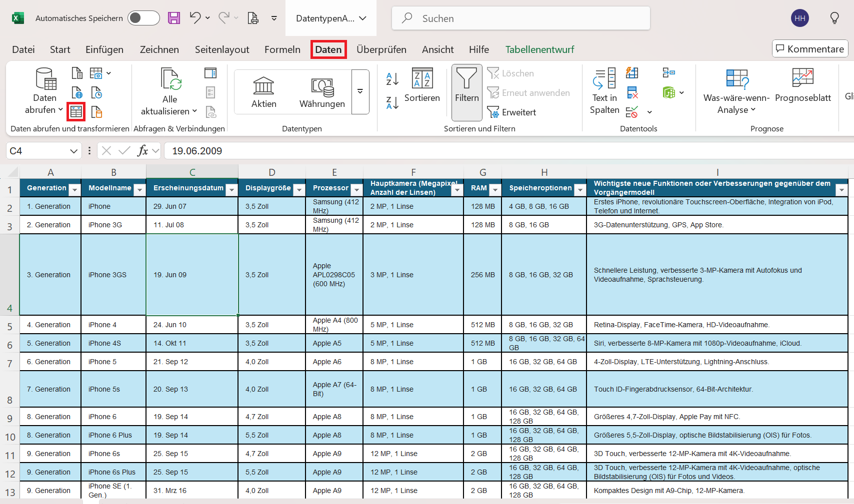Image resolution: width=854 pixels, height=504 pixels.
Task: Select cell with 'iPhone 4S'
Action: coord(113,343)
